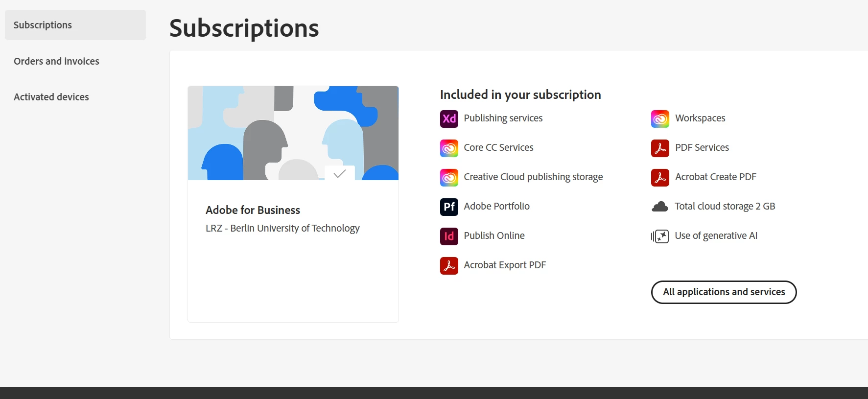Viewport: 868px width, 399px height.
Task: Click the 'Publishing services' label
Action: 503,118
